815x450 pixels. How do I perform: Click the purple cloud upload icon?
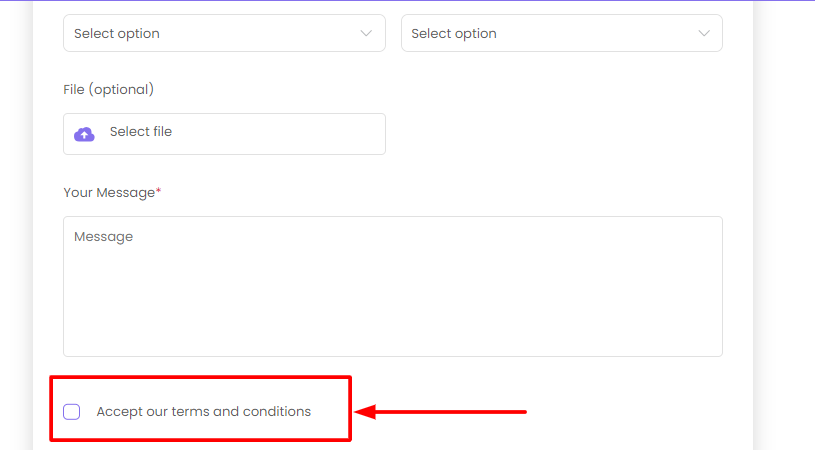pyautogui.click(x=84, y=135)
